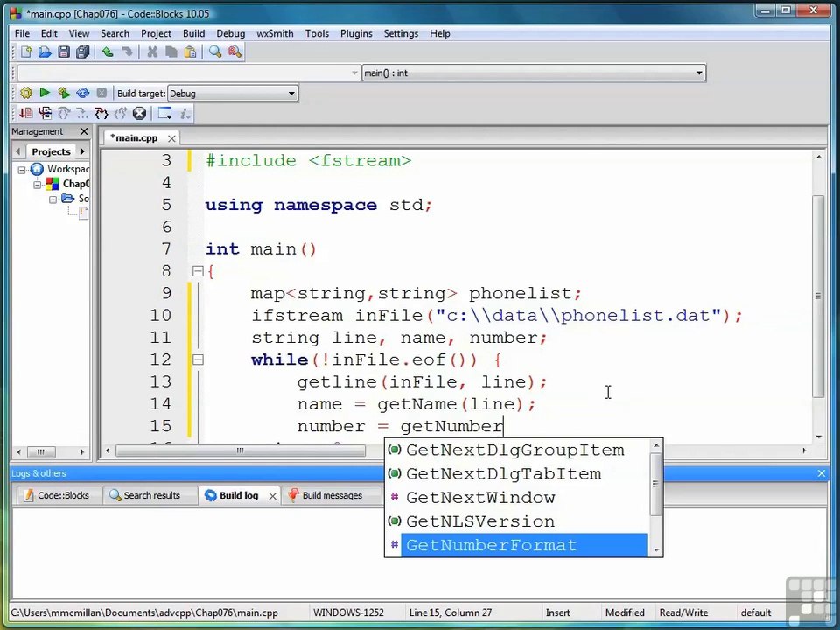Screen dimensions: 840x630
Task: Close the Logs & others panel
Action: point(822,473)
